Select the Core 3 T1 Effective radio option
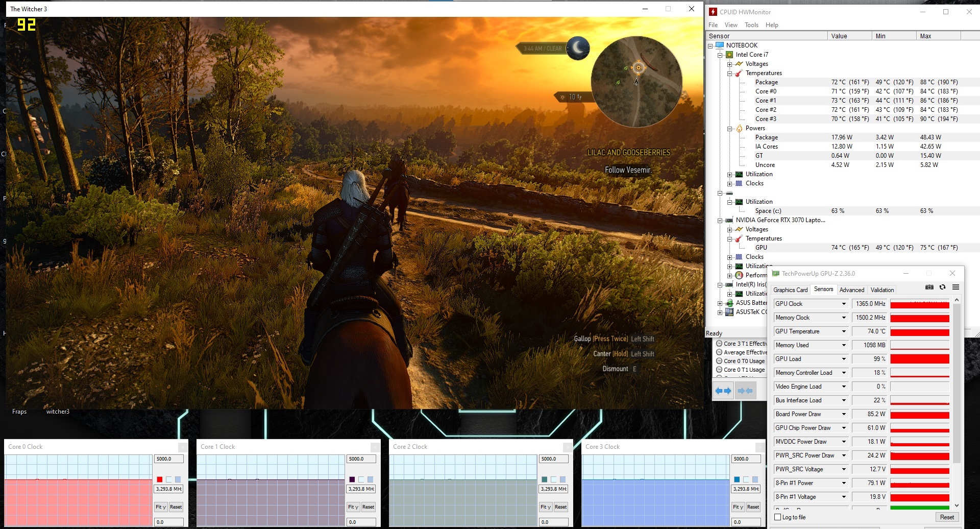This screenshot has height=529, width=980. [x=719, y=344]
